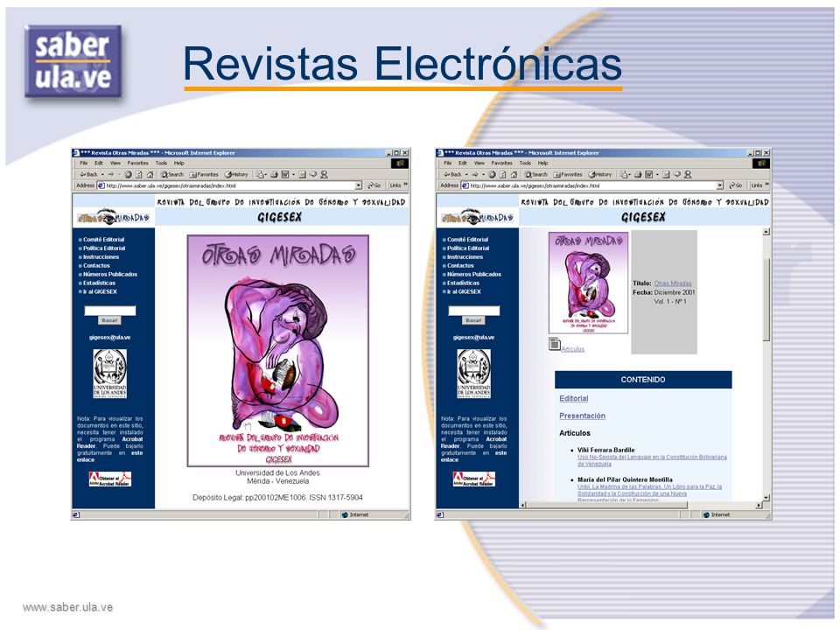Expand the Links chevron in the right window
Screen dimensions: 840x630
pos(767,185)
